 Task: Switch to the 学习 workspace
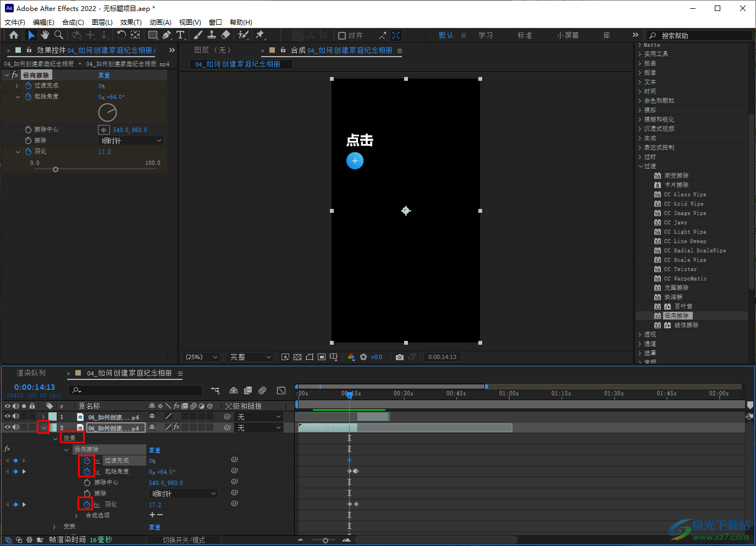[485, 36]
